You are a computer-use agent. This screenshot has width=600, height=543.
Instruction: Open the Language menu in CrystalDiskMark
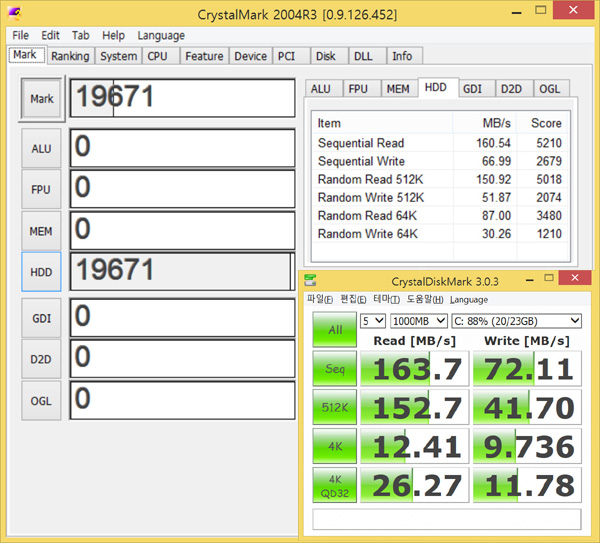tap(469, 299)
